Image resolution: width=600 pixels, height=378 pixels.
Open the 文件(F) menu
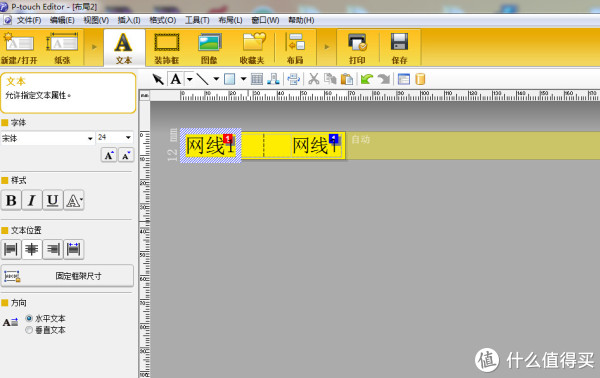pyautogui.click(x=29, y=20)
